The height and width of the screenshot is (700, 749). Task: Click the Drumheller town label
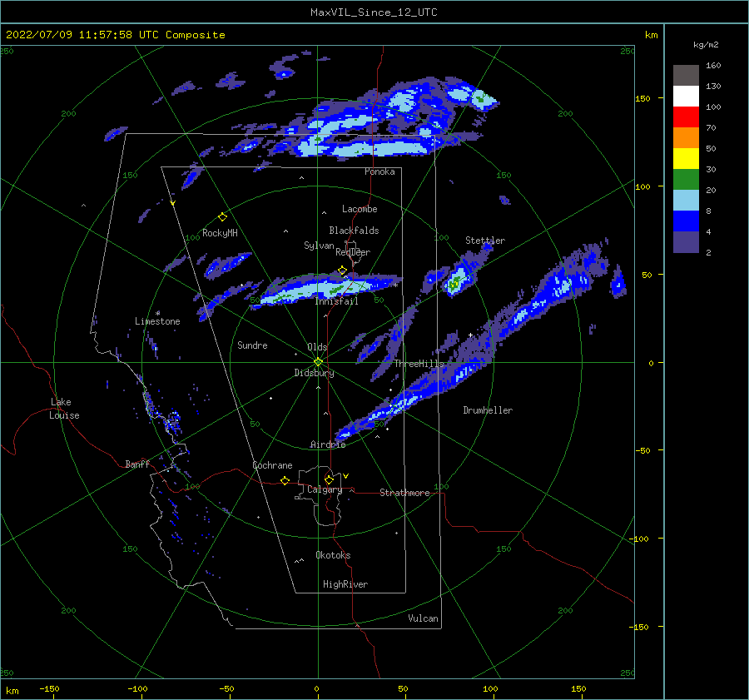488,410
